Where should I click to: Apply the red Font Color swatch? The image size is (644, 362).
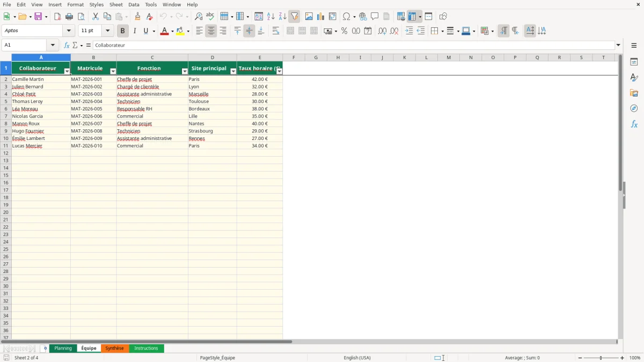tap(164, 31)
